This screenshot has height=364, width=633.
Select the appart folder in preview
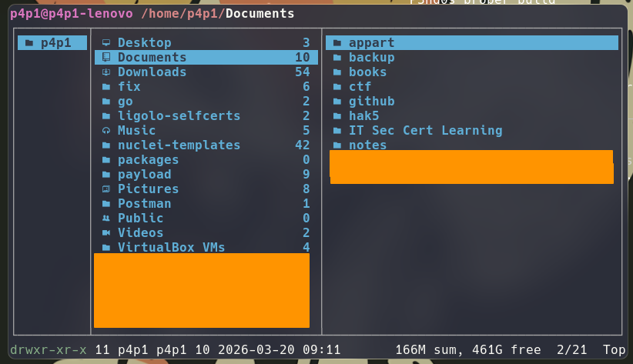tap(371, 43)
